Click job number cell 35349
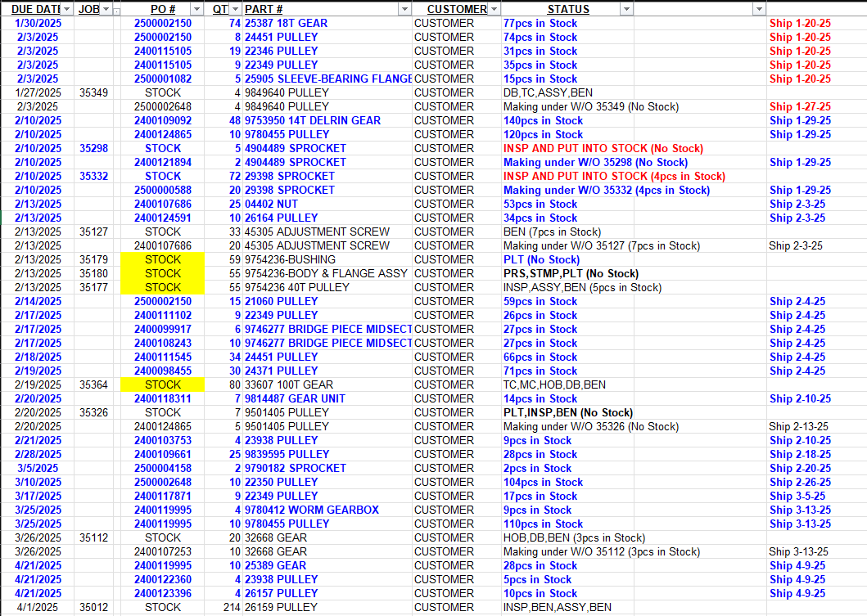The image size is (867, 616). pyautogui.click(x=93, y=92)
